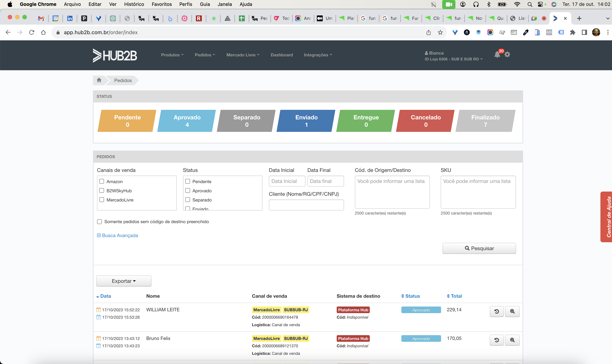Expand the Produtos navigation menu
612x364 pixels.
coord(172,55)
